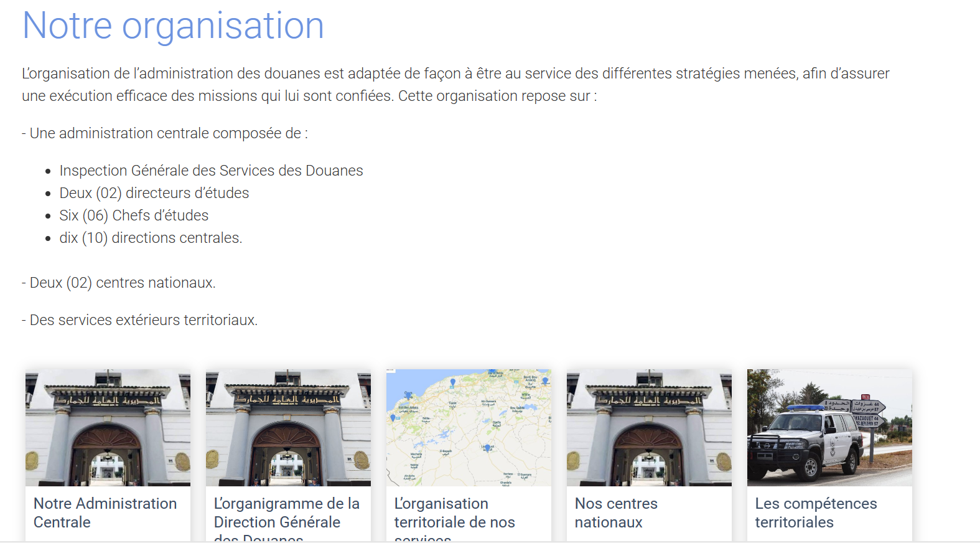Select the Six (06) Chefs d'études item
This screenshot has height=543, width=980.
[134, 215]
